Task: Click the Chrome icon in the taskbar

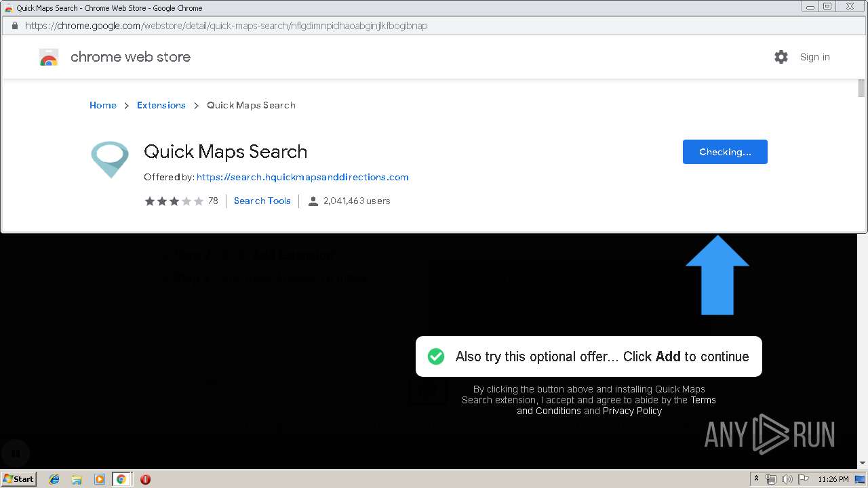Action: pos(121,479)
